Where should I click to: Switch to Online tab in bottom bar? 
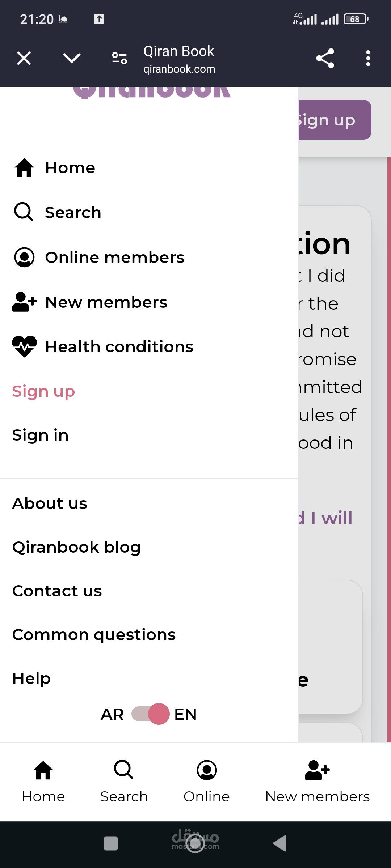207,781
